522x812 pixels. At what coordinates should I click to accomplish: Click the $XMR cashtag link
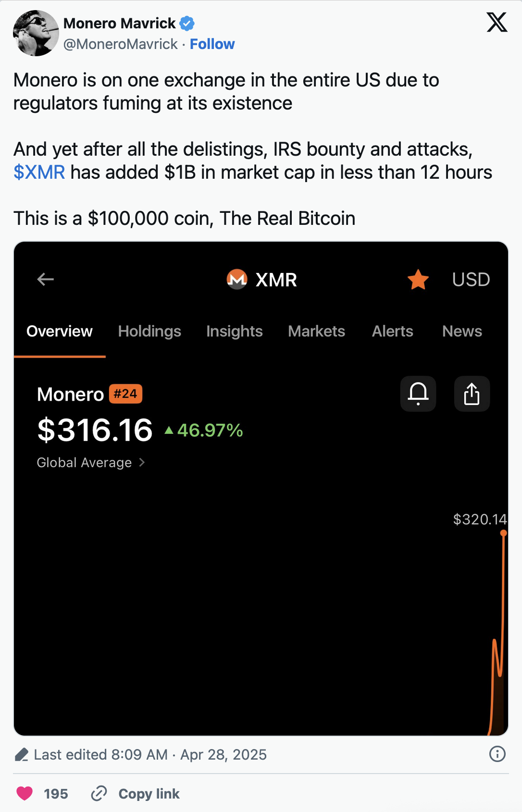pyautogui.click(x=39, y=172)
